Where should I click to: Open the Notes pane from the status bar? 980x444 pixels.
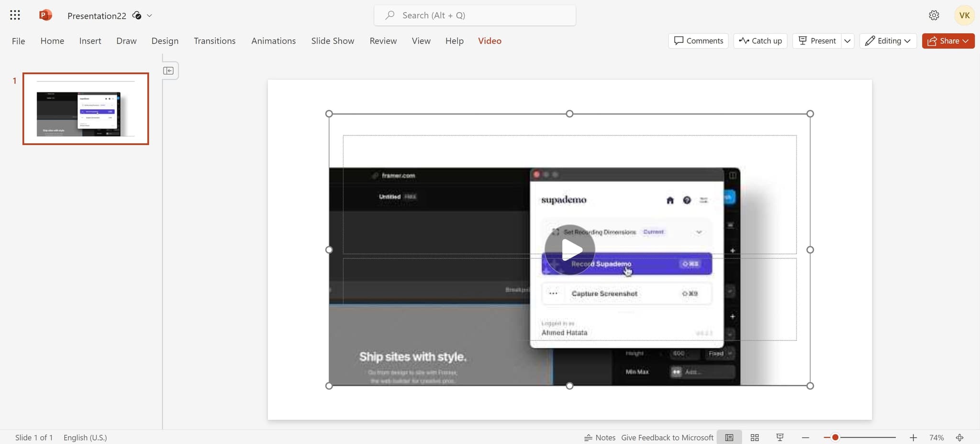(x=600, y=437)
